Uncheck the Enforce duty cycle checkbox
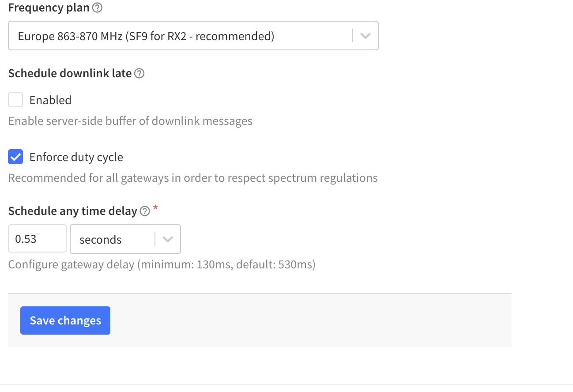This screenshot has width=573, height=392. [x=15, y=157]
